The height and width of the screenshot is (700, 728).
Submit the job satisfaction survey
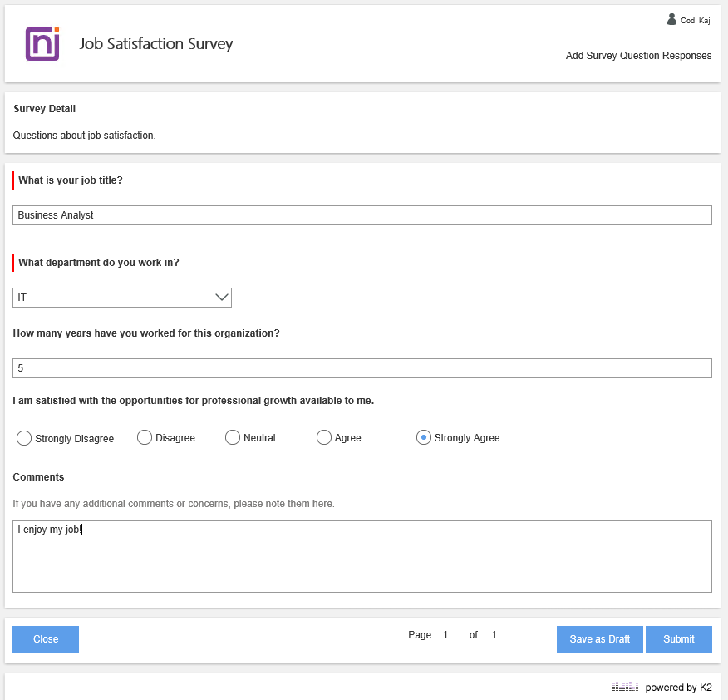click(x=678, y=638)
